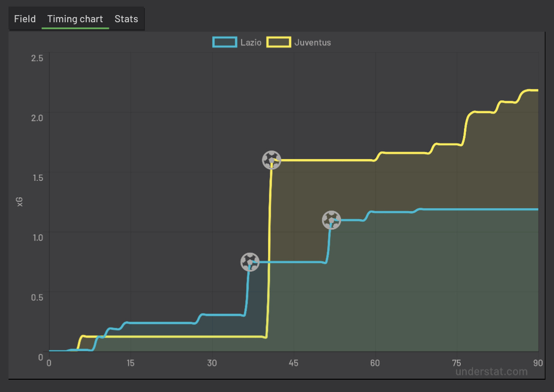Toggle Juventus series via yellow legend box
Viewport: 554px width, 392px height.
279,42
